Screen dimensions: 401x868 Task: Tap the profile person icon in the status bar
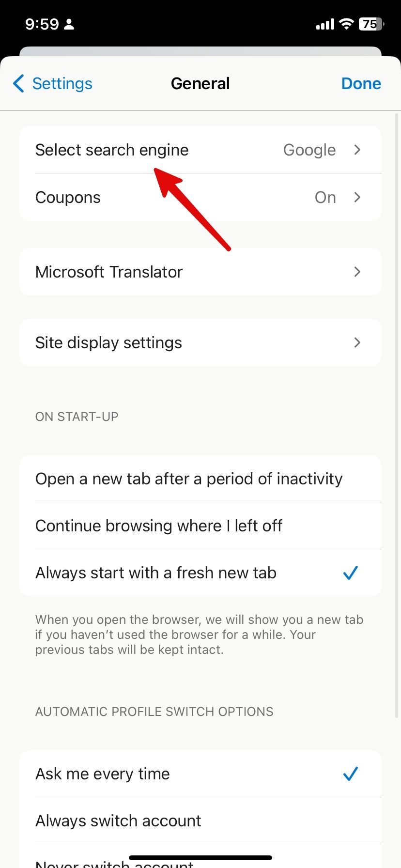pyautogui.click(x=69, y=23)
